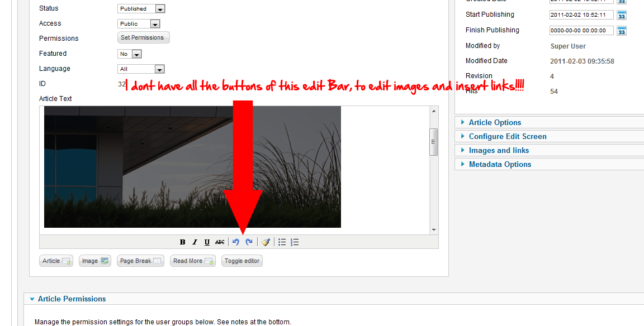644x326 pixels.
Task: Insert a Page Break
Action: [140, 261]
